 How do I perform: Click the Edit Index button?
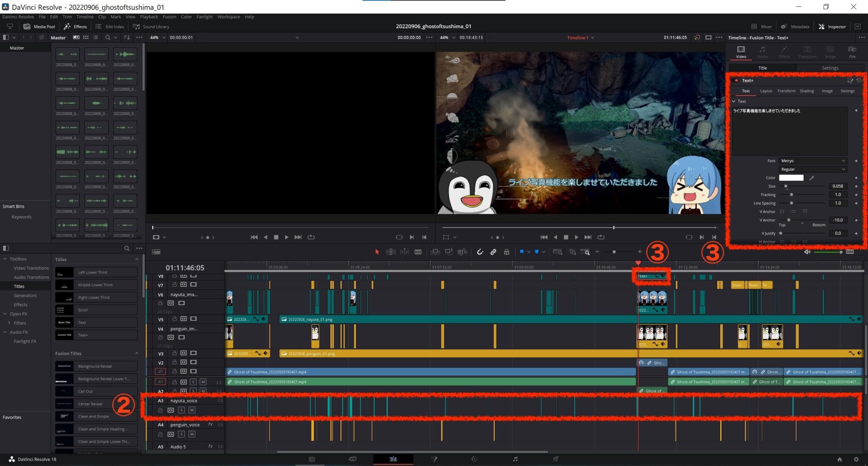point(109,26)
